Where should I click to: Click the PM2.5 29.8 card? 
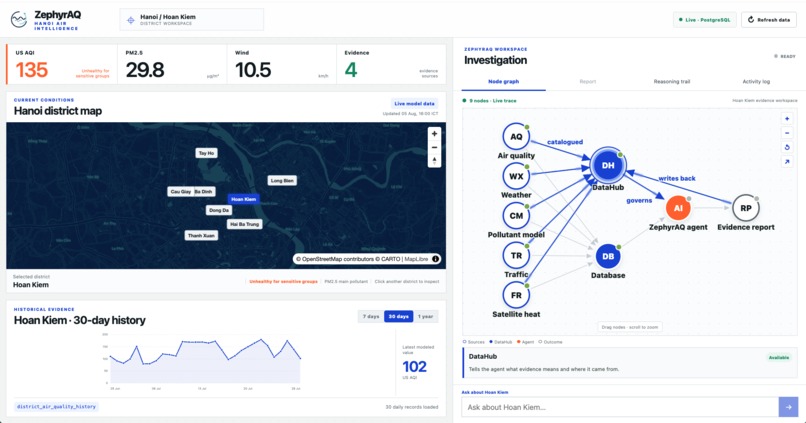tap(172, 64)
